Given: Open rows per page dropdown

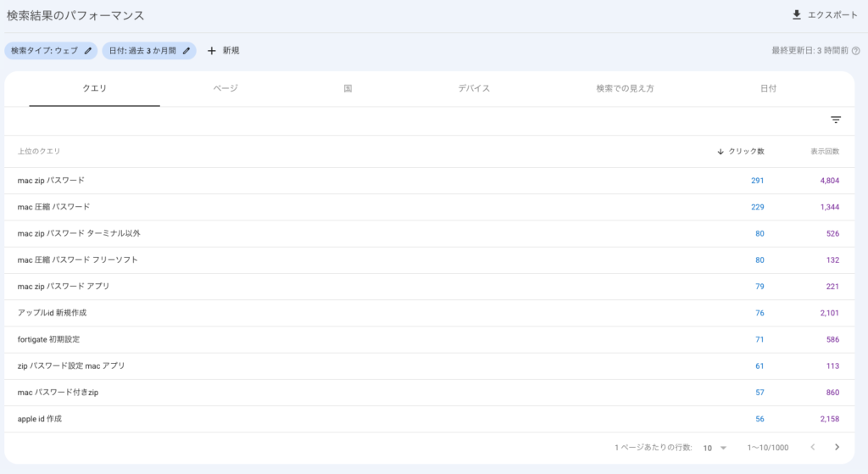Looking at the screenshot, I should [x=715, y=448].
